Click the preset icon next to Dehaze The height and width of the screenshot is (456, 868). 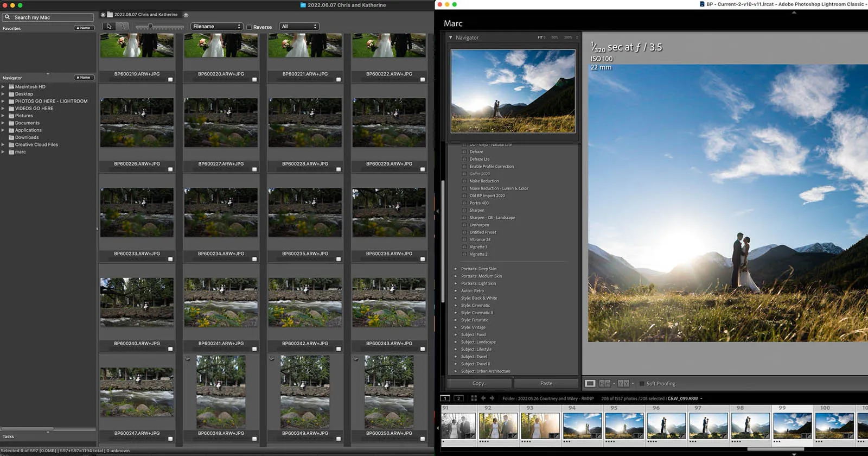pos(464,152)
